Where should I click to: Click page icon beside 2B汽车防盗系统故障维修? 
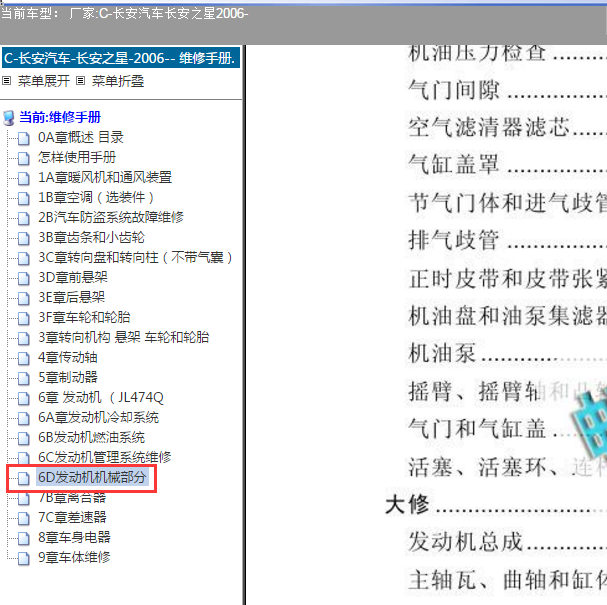pos(24,218)
